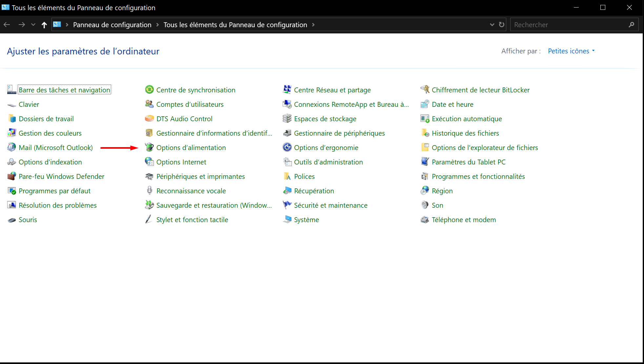Click the Date et heure clock icon
The width and height of the screenshot is (644, 364).
click(x=425, y=104)
